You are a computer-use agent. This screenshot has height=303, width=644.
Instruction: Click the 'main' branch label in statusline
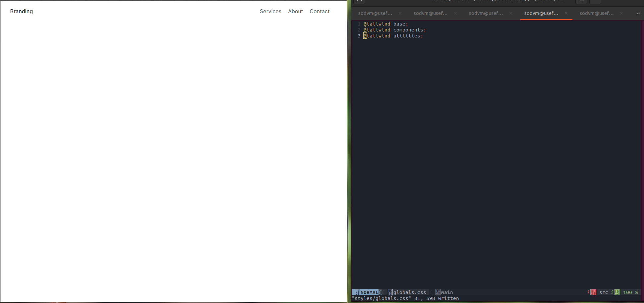coord(447,292)
